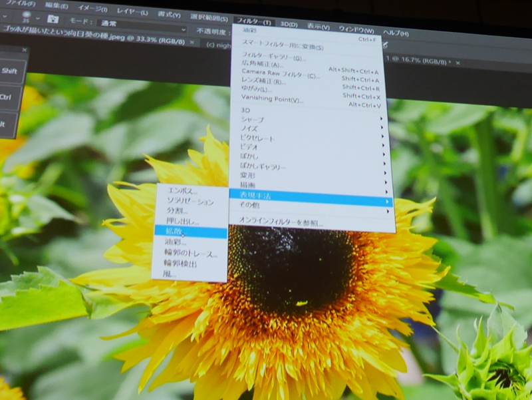Open the 選択範囲(S) menu
This screenshot has height=400, width=532.
pos(209,18)
